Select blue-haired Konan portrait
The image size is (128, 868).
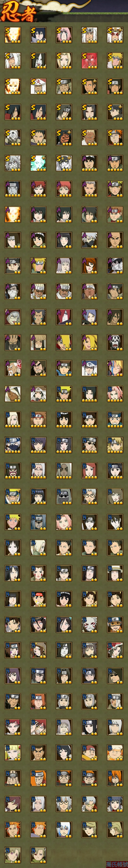(x=89, y=317)
